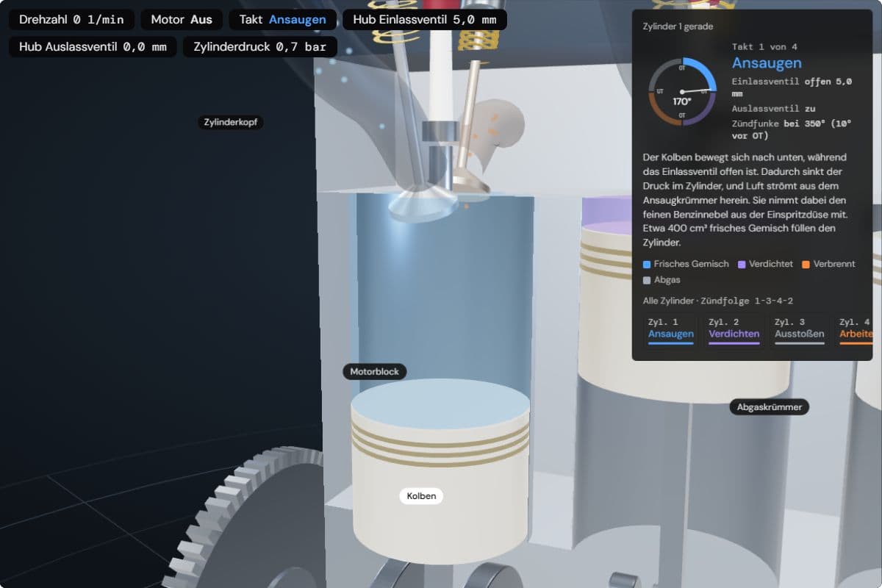The width and height of the screenshot is (882, 588).
Task: Select the orange Verbrennt legend swatch
Action: click(x=806, y=264)
